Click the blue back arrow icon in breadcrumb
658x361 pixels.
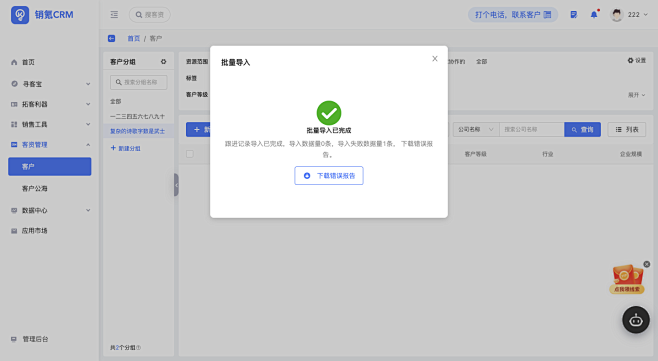(112, 38)
